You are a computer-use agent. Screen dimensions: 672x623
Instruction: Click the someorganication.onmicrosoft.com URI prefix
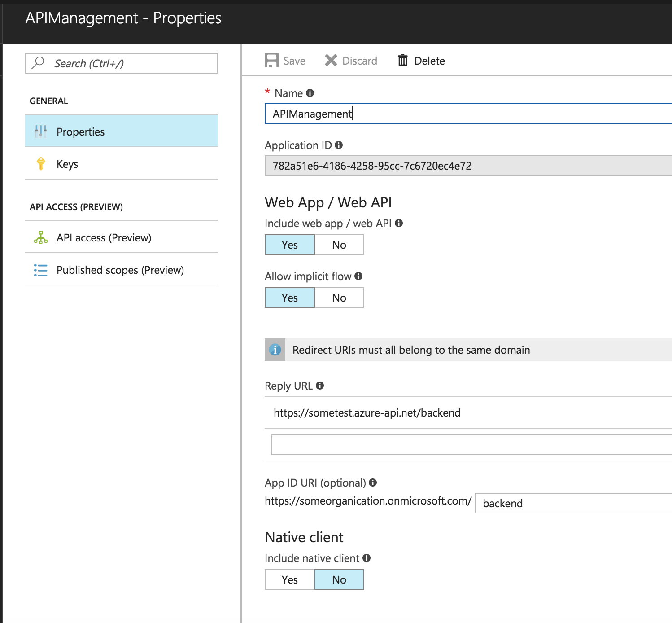click(x=368, y=501)
